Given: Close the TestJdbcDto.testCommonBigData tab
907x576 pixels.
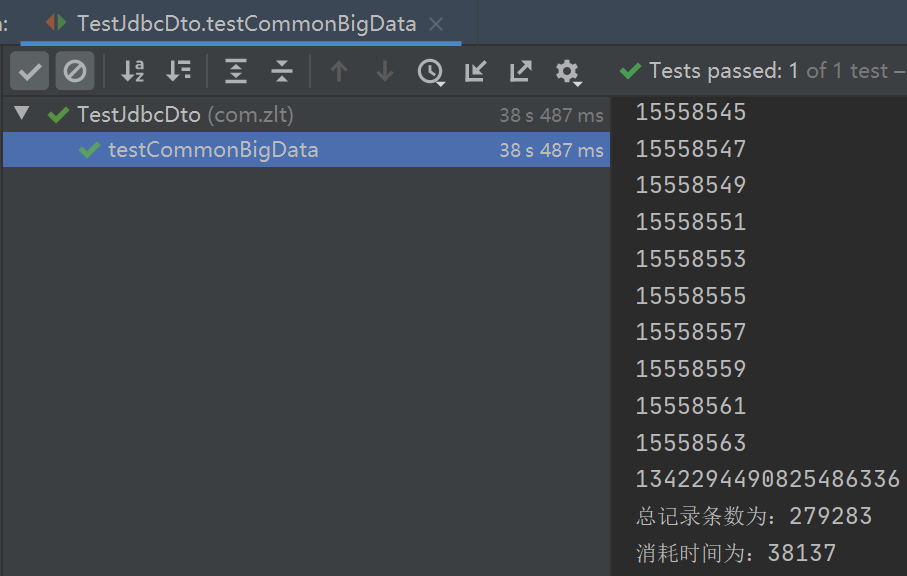Looking at the screenshot, I should (x=436, y=24).
